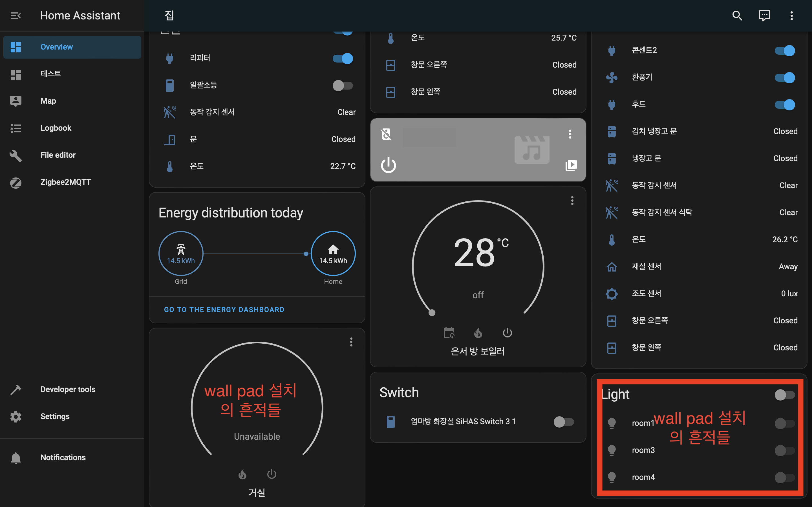Click the schedule calendar icon on 은서 방 보일러
812x507 pixels.
(449, 333)
